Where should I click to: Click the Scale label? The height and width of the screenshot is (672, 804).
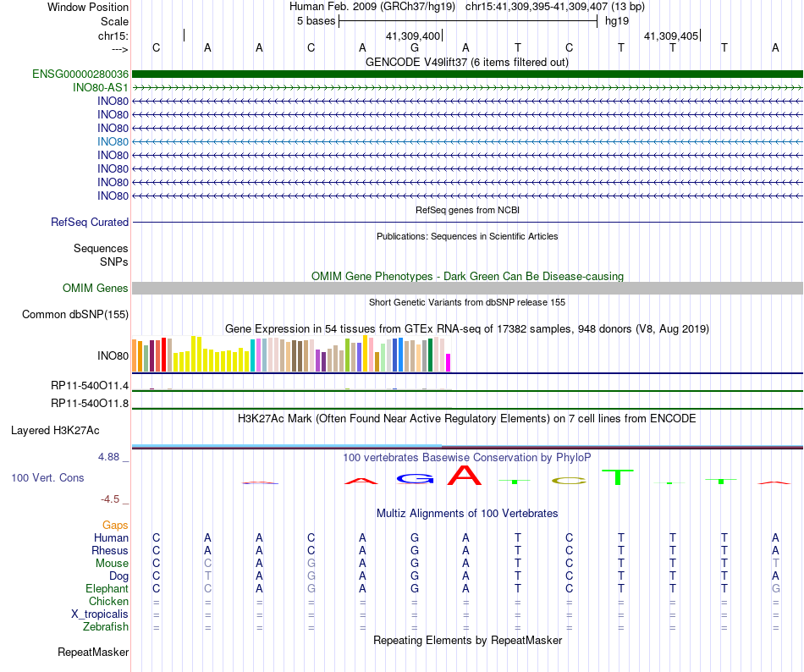(x=114, y=21)
